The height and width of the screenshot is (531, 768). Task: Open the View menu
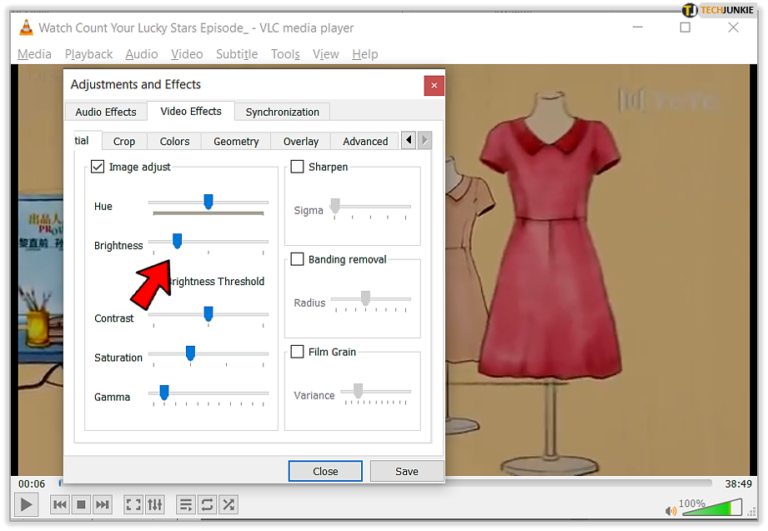coord(326,54)
